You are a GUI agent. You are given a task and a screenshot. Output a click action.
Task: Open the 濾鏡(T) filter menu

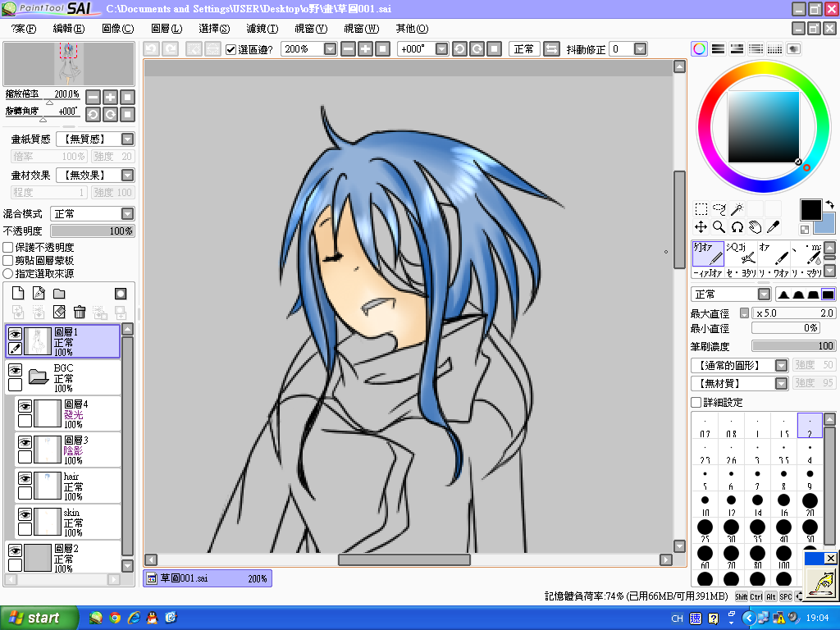pyautogui.click(x=262, y=29)
